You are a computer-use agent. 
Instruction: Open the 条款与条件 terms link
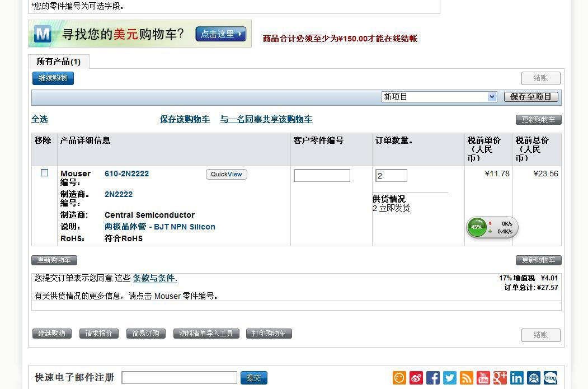coord(155,278)
